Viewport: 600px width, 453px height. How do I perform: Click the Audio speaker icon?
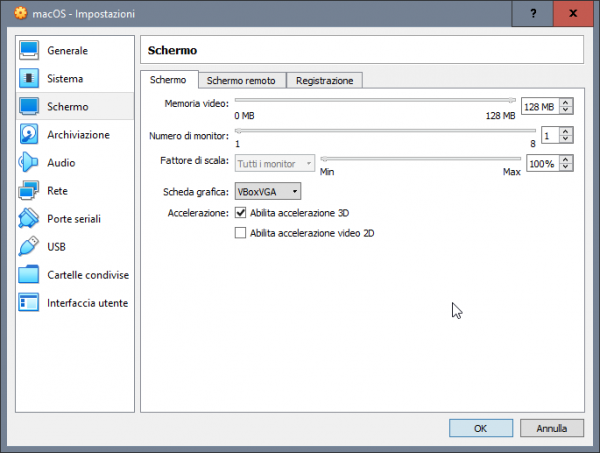pyautogui.click(x=29, y=162)
